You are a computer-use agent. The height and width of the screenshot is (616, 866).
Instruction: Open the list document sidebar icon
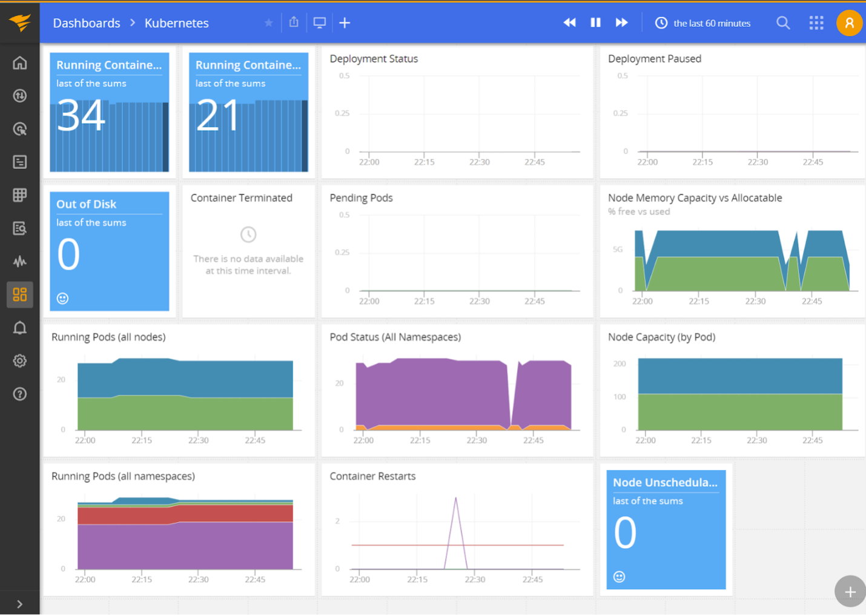point(20,162)
